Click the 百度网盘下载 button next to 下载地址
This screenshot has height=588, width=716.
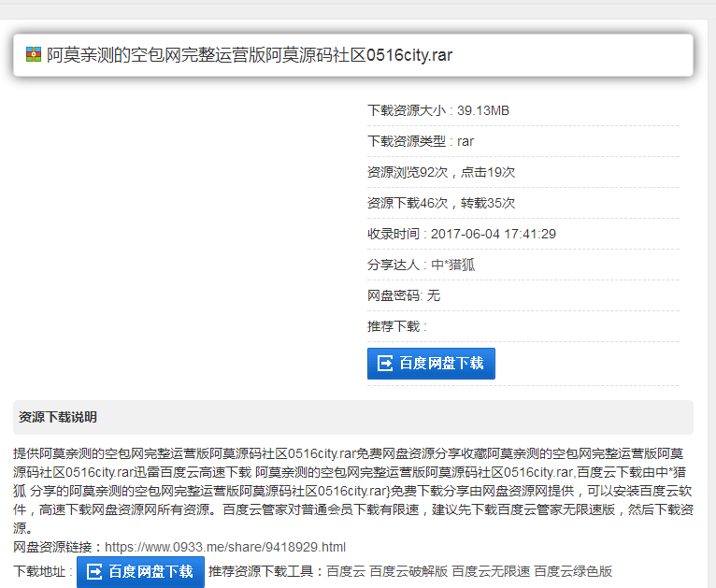pyautogui.click(x=140, y=571)
